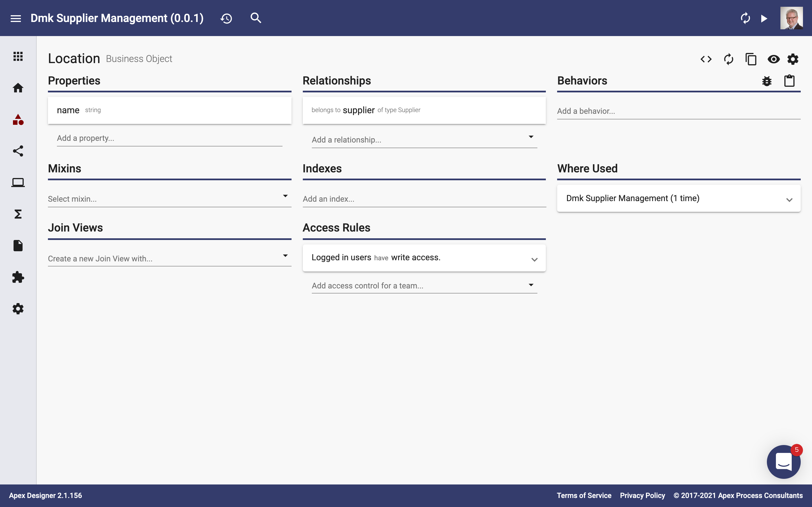Click the behaviors clipboard icon

click(789, 81)
